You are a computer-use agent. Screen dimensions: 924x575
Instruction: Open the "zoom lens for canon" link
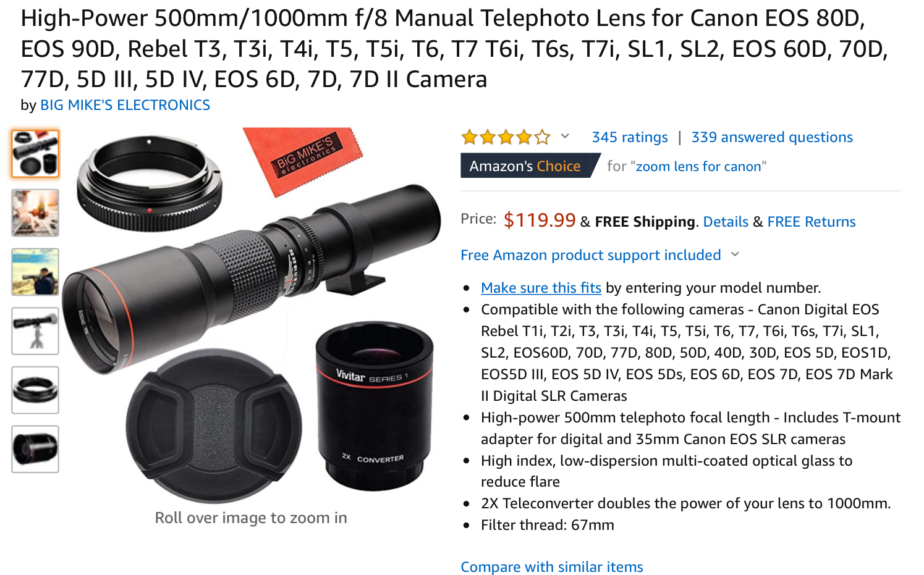[x=698, y=166]
